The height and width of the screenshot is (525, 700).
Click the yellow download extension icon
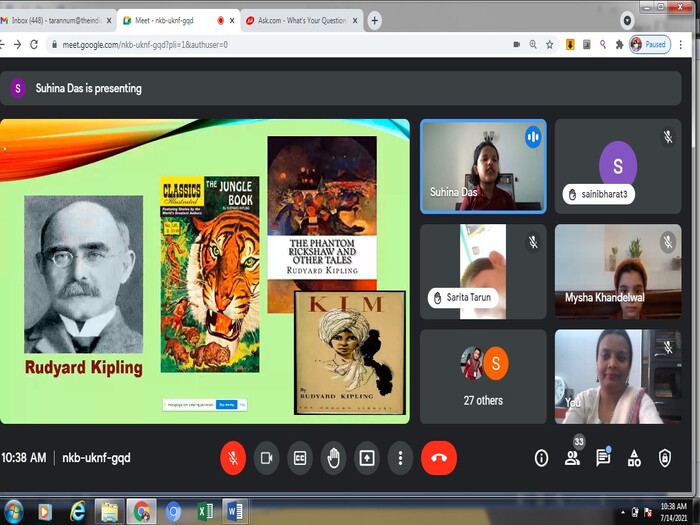coord(570,45)
